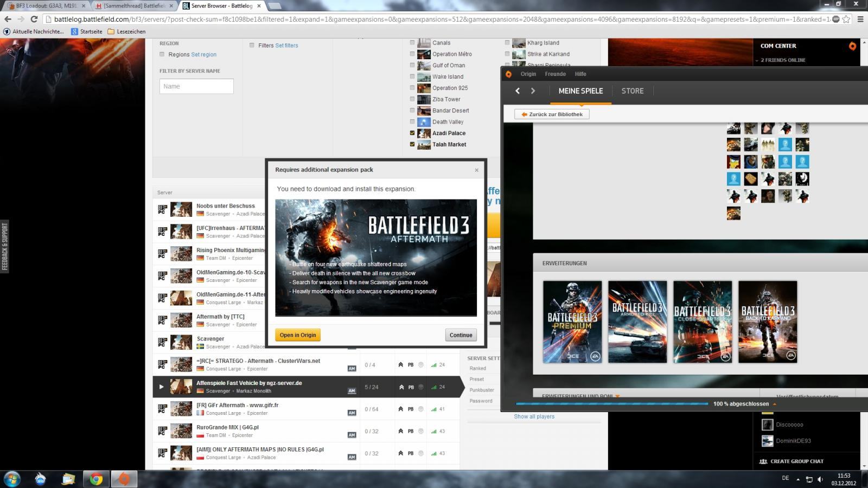Go back in the Chrome browser
Viewport: 868px width, 488px height.
pyautogui.click(x=8, y=19)
